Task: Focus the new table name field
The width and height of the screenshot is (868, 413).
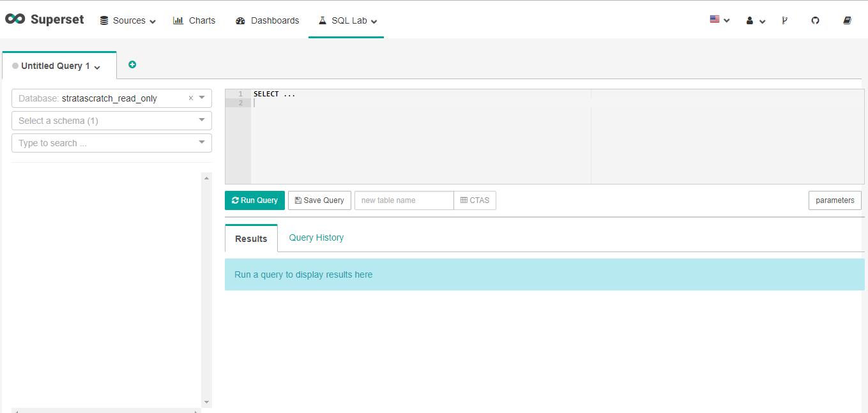Action: tap(404, 200)
